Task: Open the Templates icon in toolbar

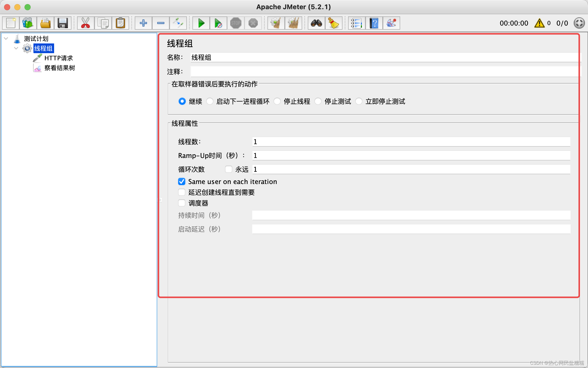Action: click(28, 23)
